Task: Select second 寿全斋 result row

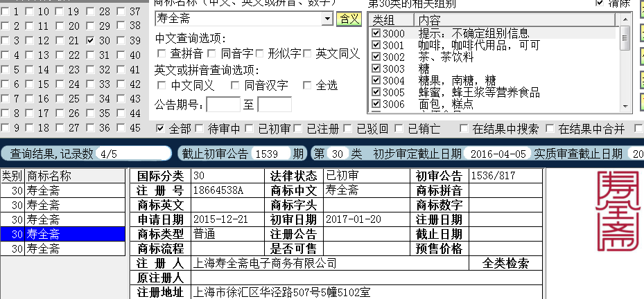Action: click(x=63, y=205)
